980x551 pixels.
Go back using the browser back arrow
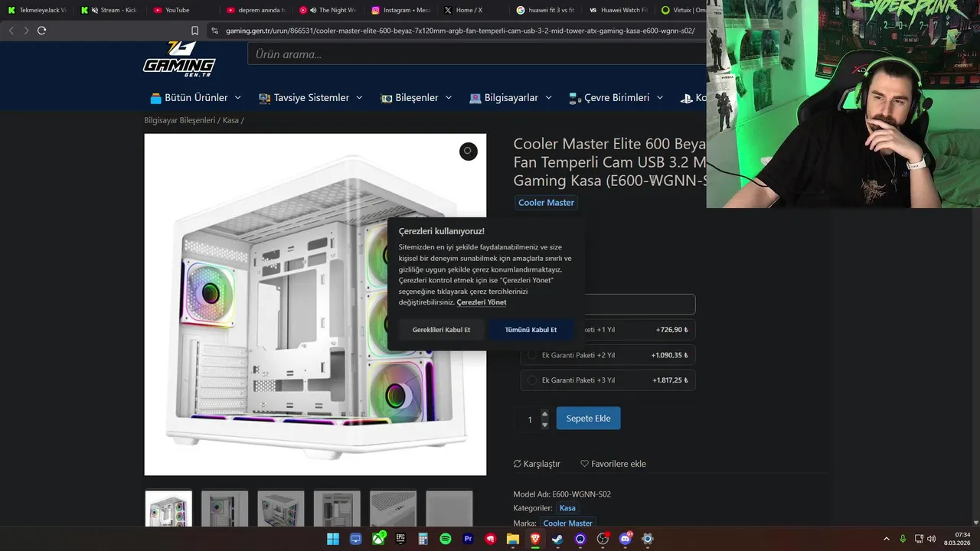[11, 31]
